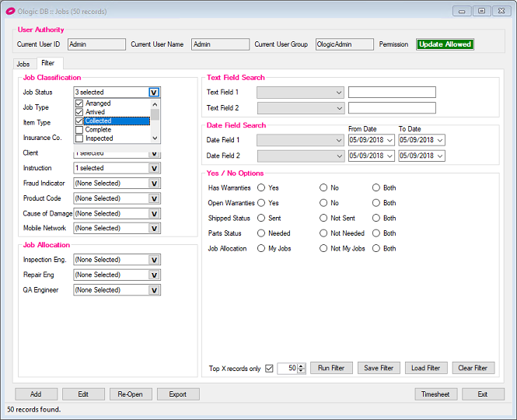This screenshot has width=517, height=420.
Task: Click the Ologic DB app icon in title bar
Action: 10,11
